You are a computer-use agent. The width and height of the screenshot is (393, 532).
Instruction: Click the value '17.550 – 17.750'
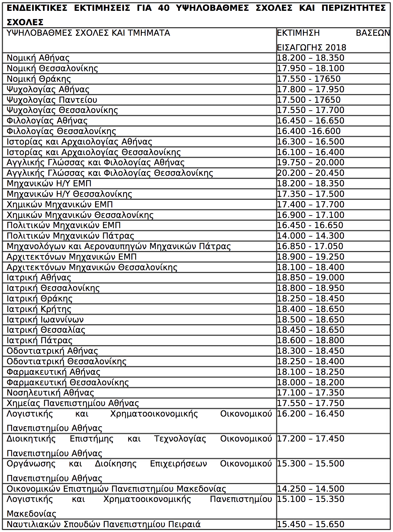click(311, 403)
